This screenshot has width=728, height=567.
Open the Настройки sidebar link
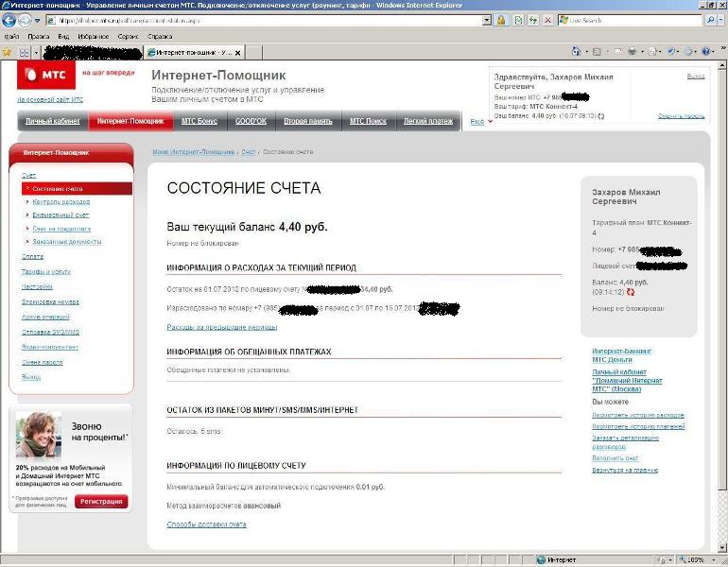[37, 286]
